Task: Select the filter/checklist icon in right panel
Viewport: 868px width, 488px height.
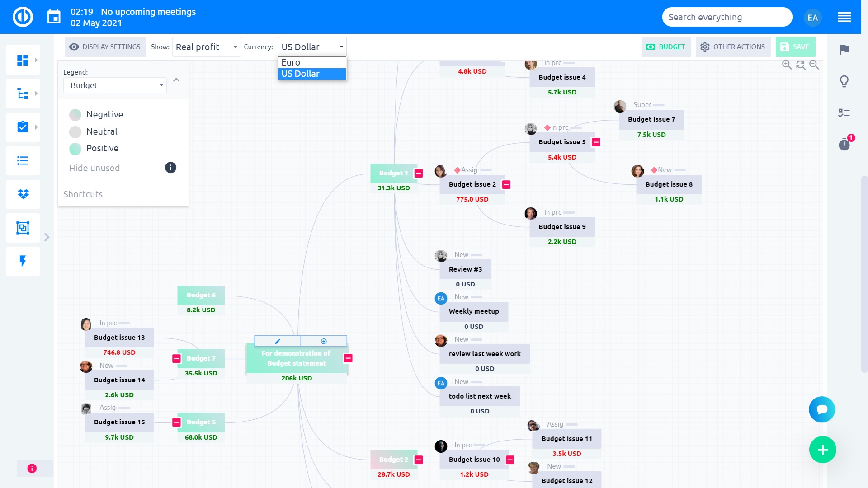Action: pos(845,113)
